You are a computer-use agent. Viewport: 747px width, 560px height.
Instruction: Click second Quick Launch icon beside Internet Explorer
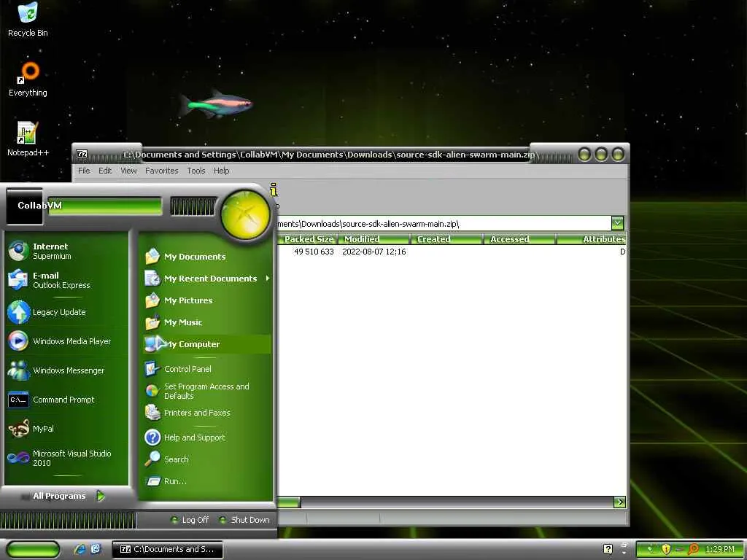pos(96,549)
